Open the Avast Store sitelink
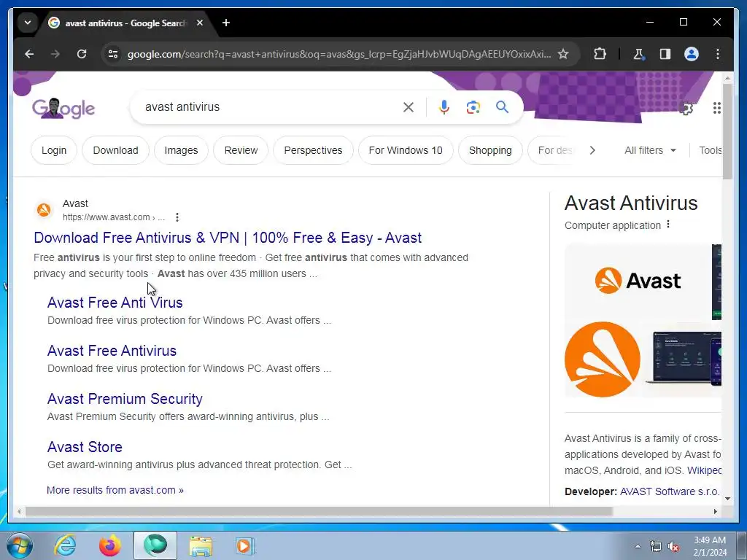The image size is (747, 560). pyautogui.click(x=85, y=447)
